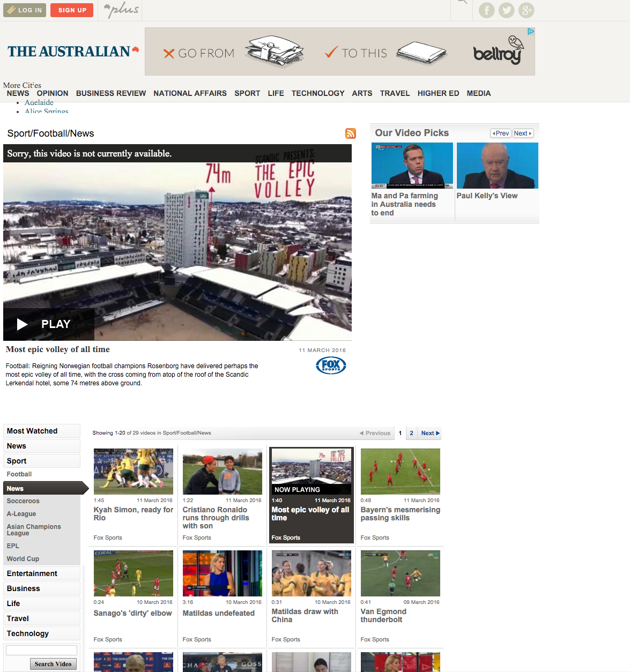This screenshot has height=672, width=630.
Task: Open the LIFE menu
Action: tap(276, 93)
